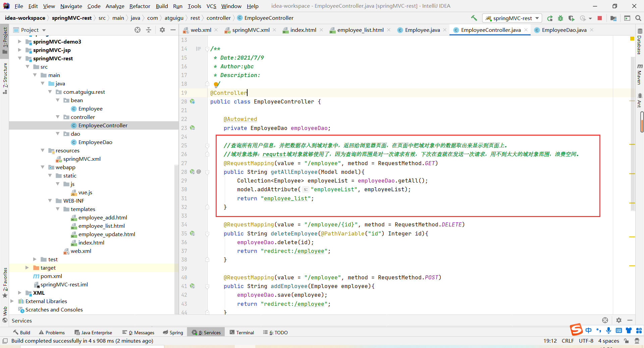Toggle the Structure side tab
The width and height of the screenshot is (644, 348).
[5, 78]
